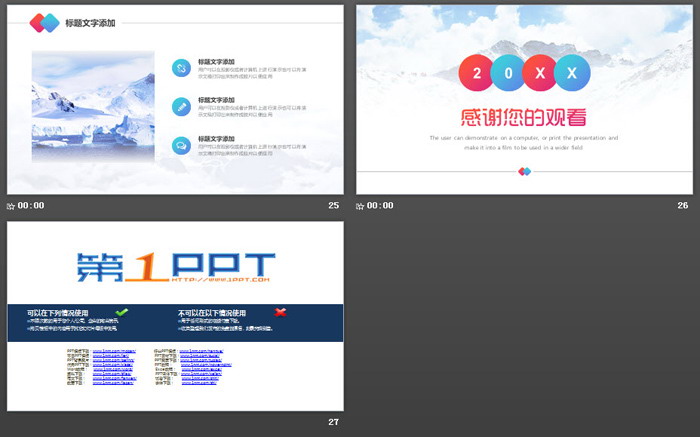
Task: Click the green checkmark icon on slide 27
Action: tap(122, 312)
